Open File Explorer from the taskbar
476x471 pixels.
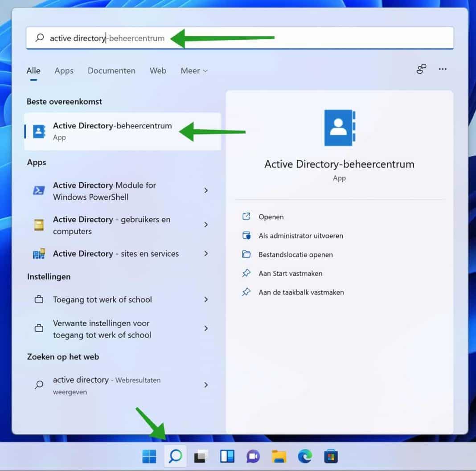click(279, 456)
